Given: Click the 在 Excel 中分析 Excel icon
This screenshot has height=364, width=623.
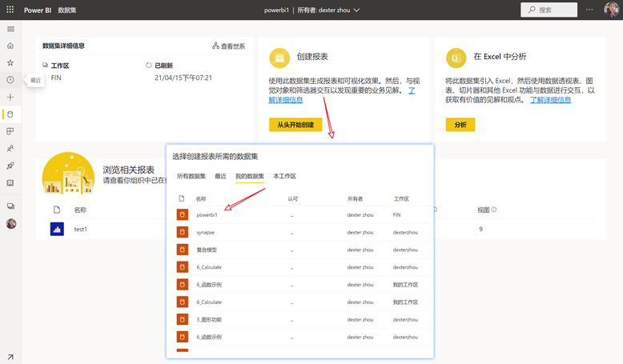Looking at the screenshot, I should [x=456, y=58].
